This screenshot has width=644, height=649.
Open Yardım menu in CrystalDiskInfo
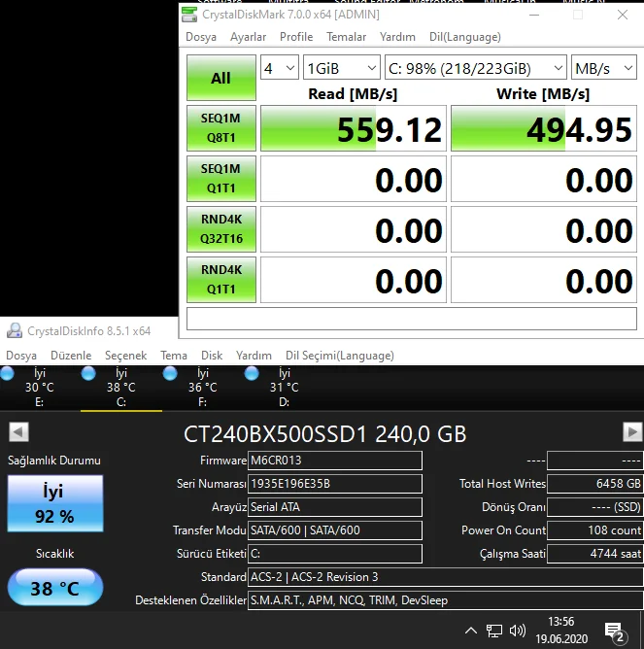pos(254,356)
